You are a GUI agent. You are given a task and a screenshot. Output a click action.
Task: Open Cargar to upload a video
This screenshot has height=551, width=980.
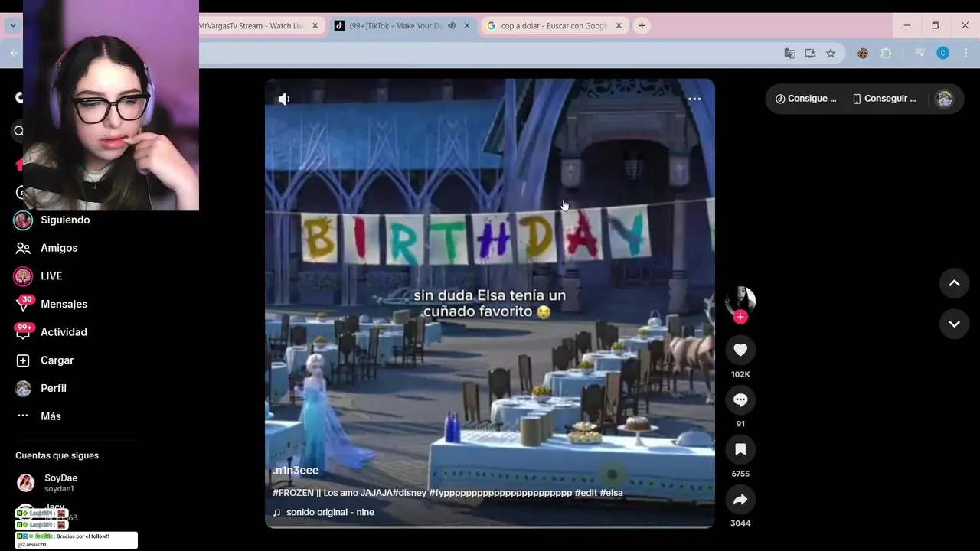coord(57,360)
